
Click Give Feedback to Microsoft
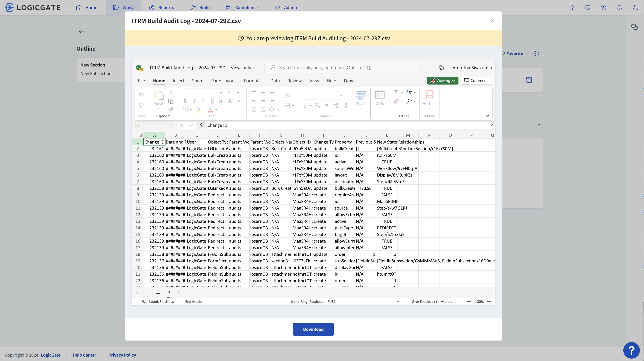(x=434, y=302)
